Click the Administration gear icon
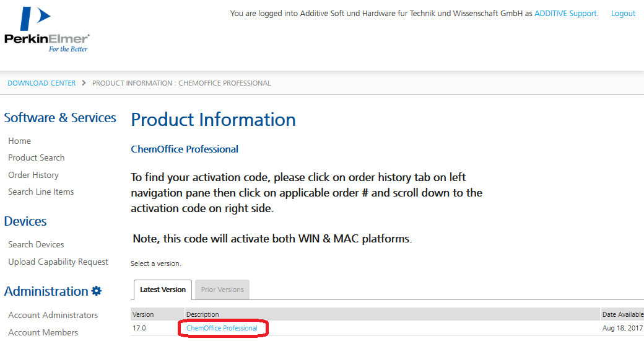The height and width of the screenshot is (341, 644). [97, 291]
